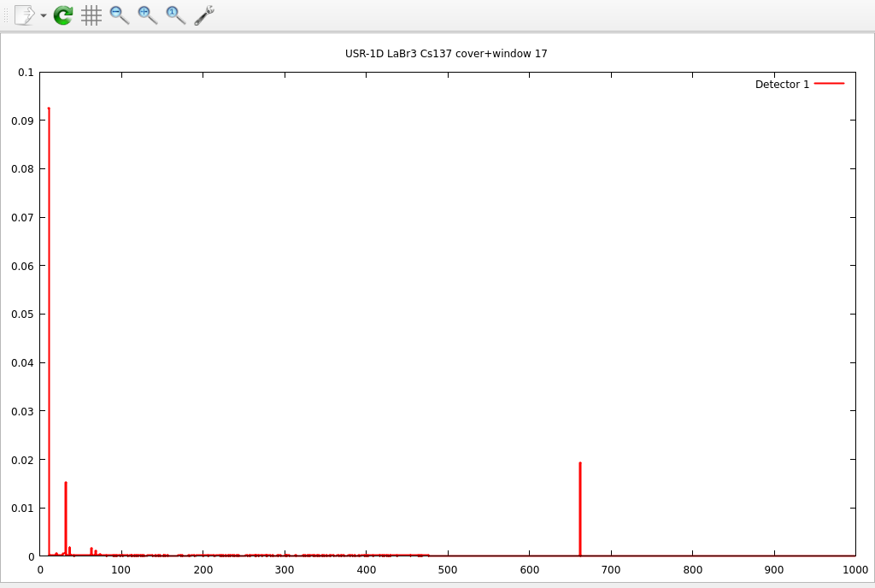Open settings with the wrench icon
The height and width of the screenshot is (588, 875).
pos(204,15)
